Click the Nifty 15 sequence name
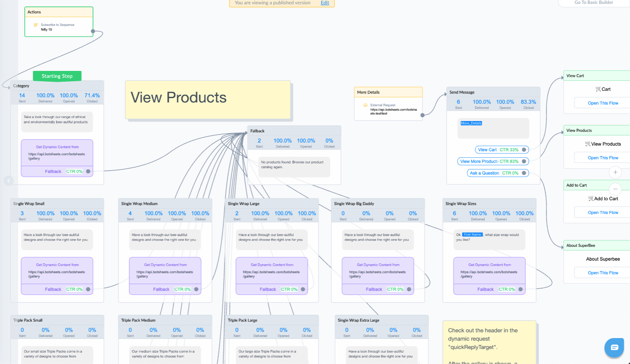630x364 pixels. tap(47, 29)
